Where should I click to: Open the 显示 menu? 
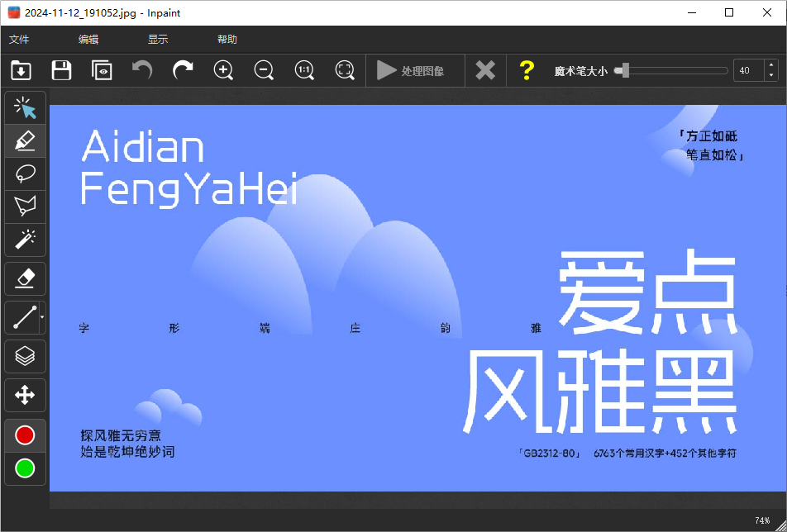tap(157, 39)
